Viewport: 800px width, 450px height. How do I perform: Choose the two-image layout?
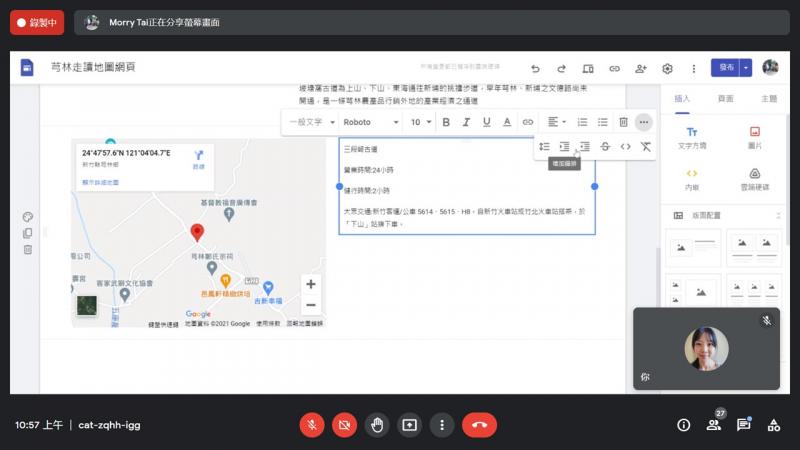(x=754, y=248)
